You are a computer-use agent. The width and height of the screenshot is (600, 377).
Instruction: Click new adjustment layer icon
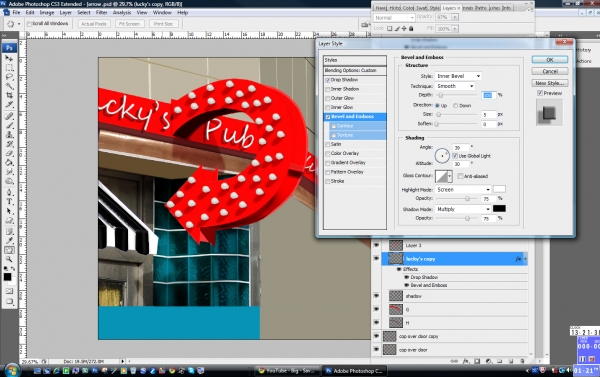488,361
